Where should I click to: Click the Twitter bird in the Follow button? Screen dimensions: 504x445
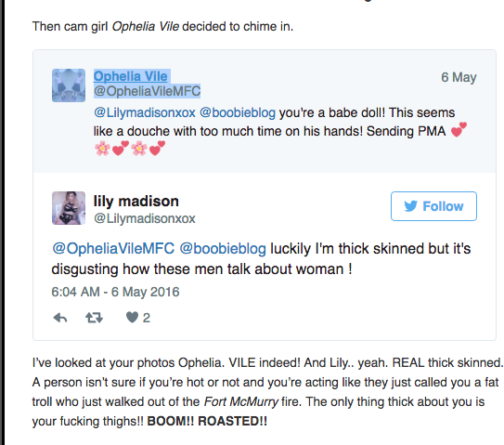pyautogui.click(x=411, y=206)
